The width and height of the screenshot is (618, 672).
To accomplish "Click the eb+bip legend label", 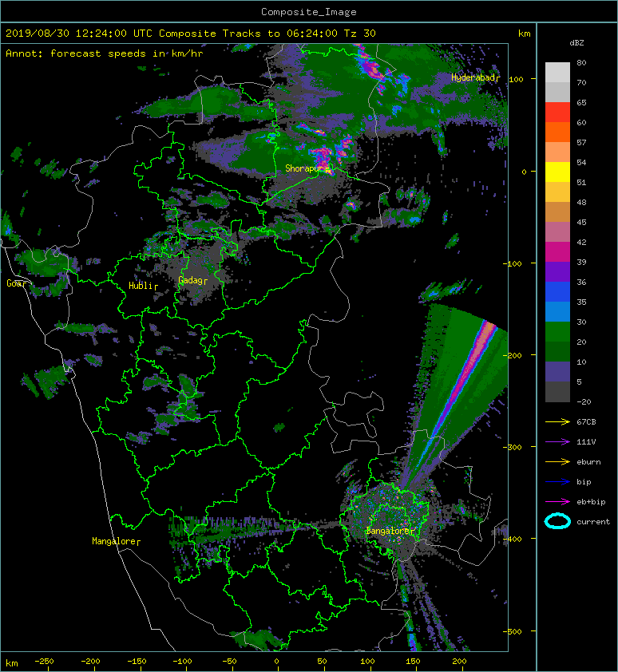I will pyautogui.click(x=591, y=502).
